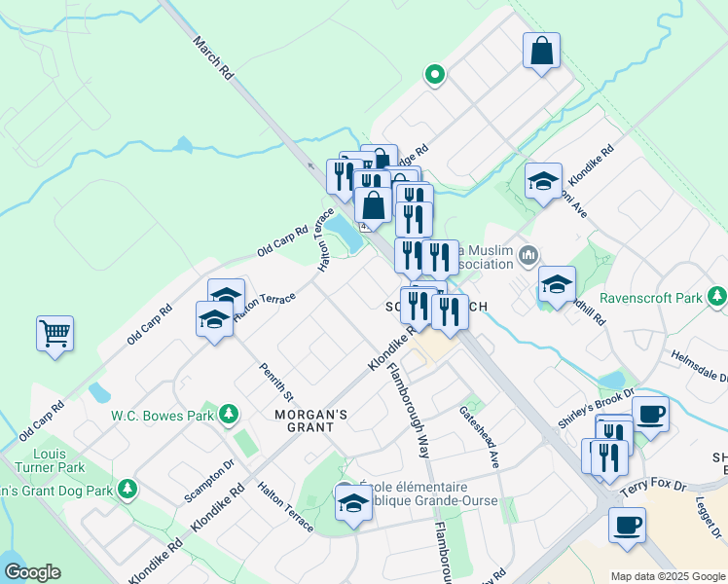
Task: Open the restaurant marker touching Muslim Association label
Action: pos(440,261)
